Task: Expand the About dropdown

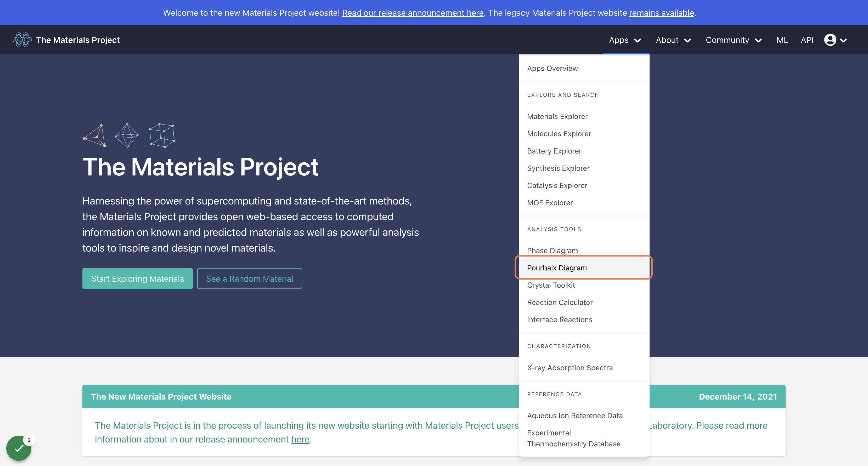Action: tap(673, 40)
